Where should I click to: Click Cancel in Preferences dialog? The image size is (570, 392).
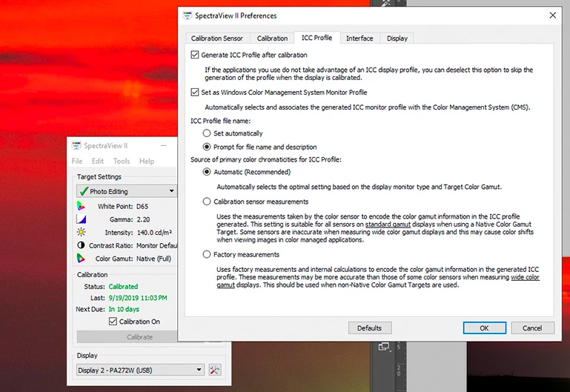coord(532,328)
